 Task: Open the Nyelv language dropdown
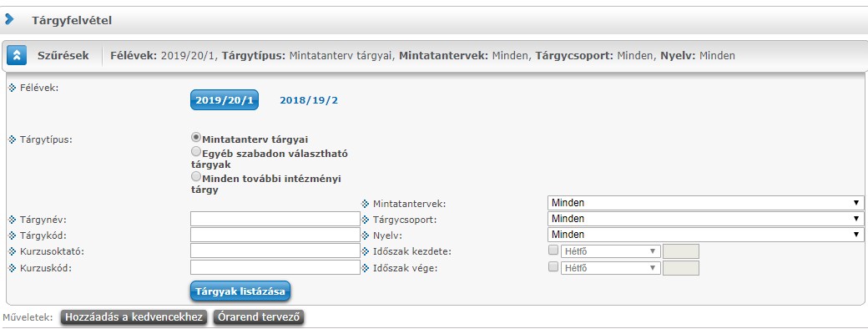click(x=706, y=235)
